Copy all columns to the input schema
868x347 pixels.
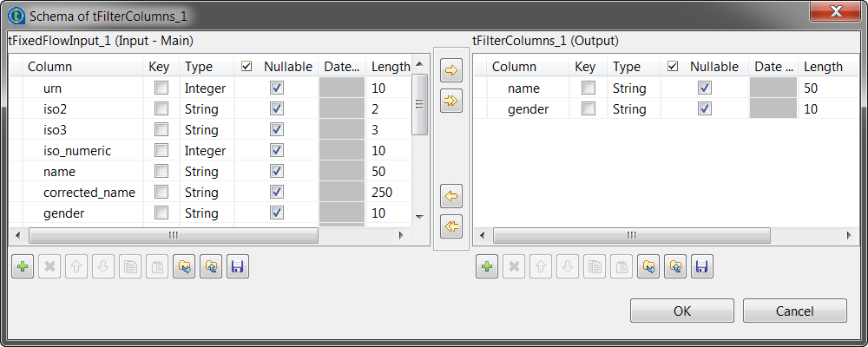tap(451, 226)
